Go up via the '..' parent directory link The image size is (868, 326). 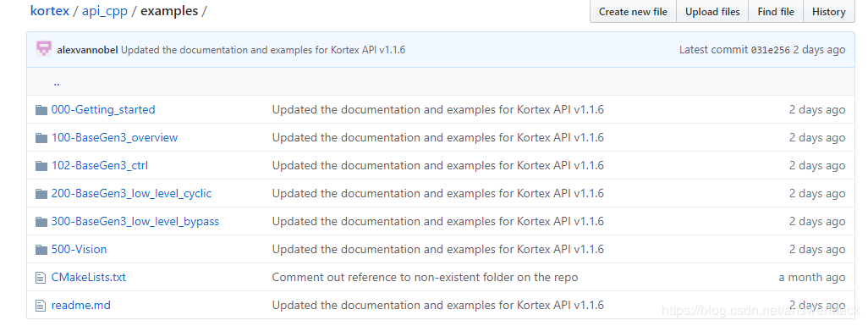[x=57, y=83]
